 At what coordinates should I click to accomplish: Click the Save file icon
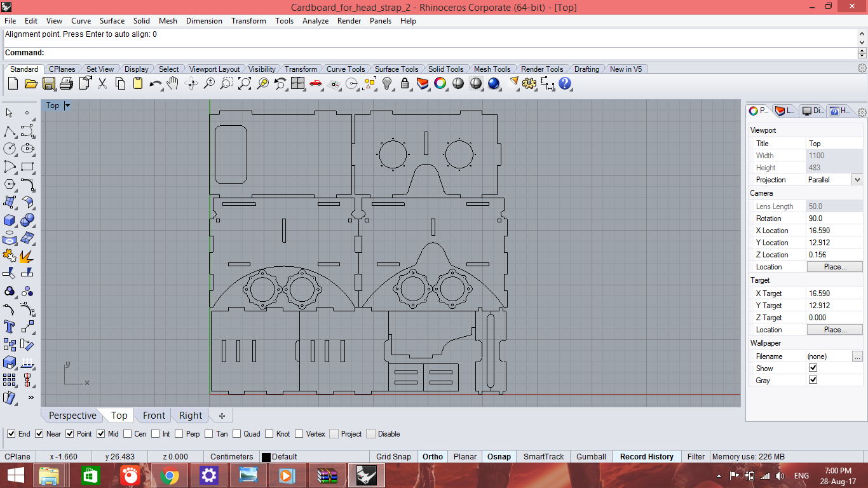[49, 83]
